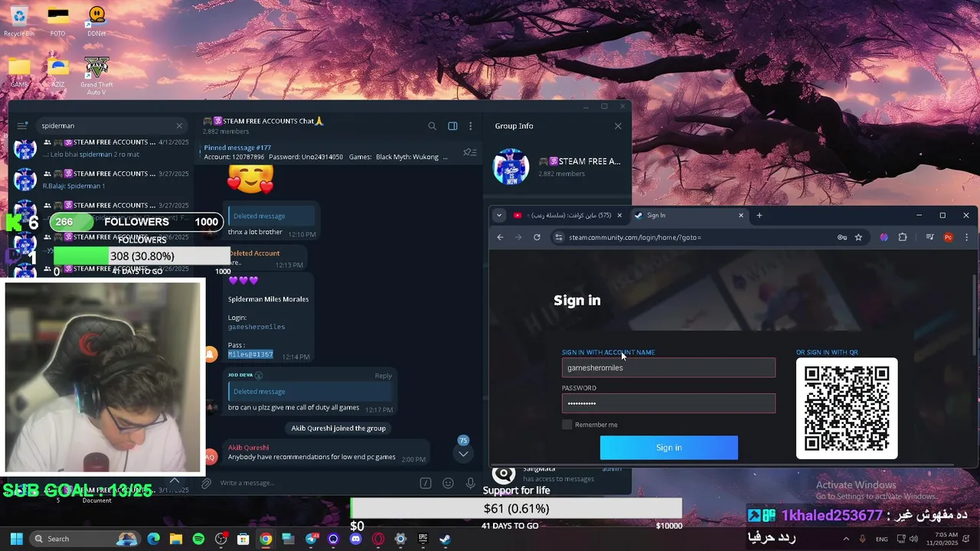This screenshot has width=980, height=551.
Task: Check 'Remember me' checkbox
Action: coord(567,425)
